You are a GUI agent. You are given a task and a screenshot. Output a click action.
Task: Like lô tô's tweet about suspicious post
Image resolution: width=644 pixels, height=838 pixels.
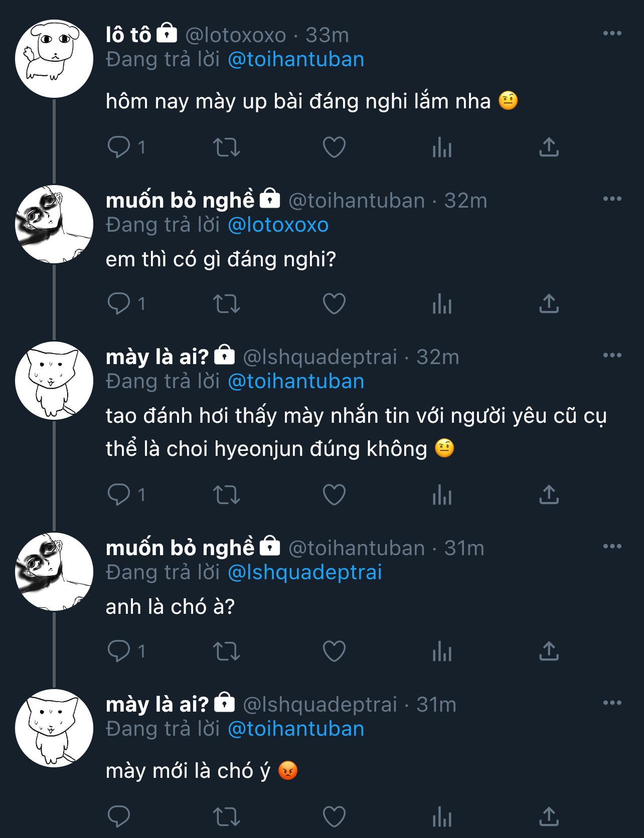[334, 147]
